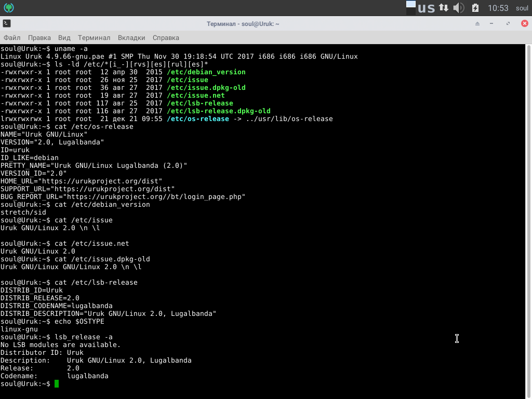Viewport: 532px width, 399px height.
Task: Open the Вкладки menu
Action: (131, 37)
